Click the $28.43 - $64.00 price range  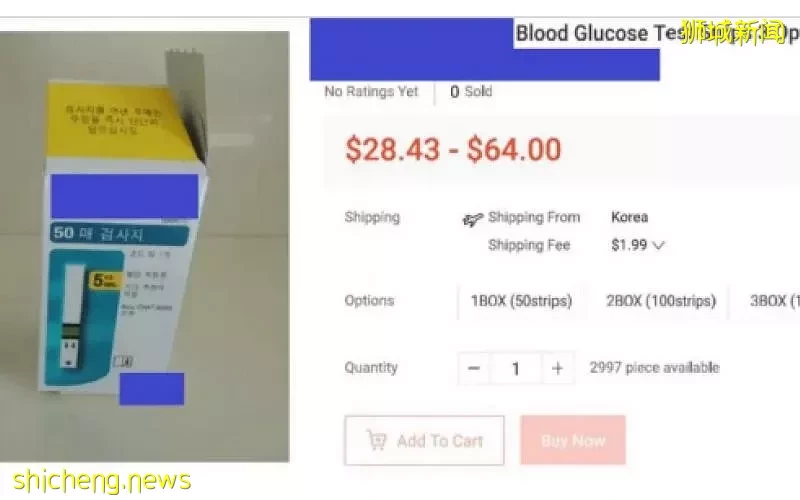click(453, 149)
